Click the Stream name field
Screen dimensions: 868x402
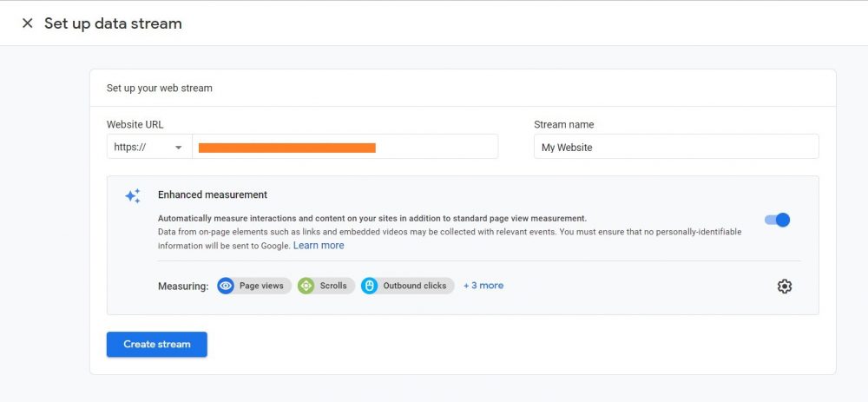[x=676, y=147]
